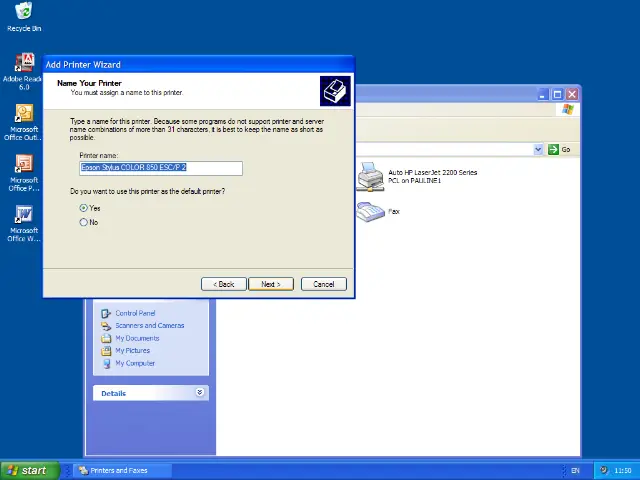The width and height of the screenshot is (640, 480).
Task: Click the Printer name text field
Action: point(161,168)
